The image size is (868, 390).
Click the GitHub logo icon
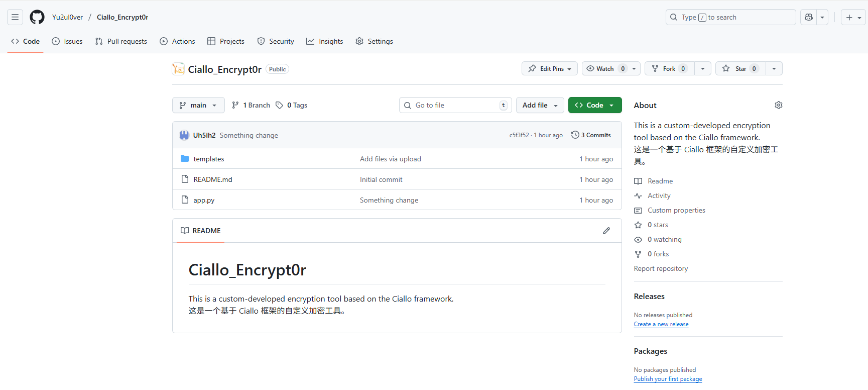tap(37, 17)
